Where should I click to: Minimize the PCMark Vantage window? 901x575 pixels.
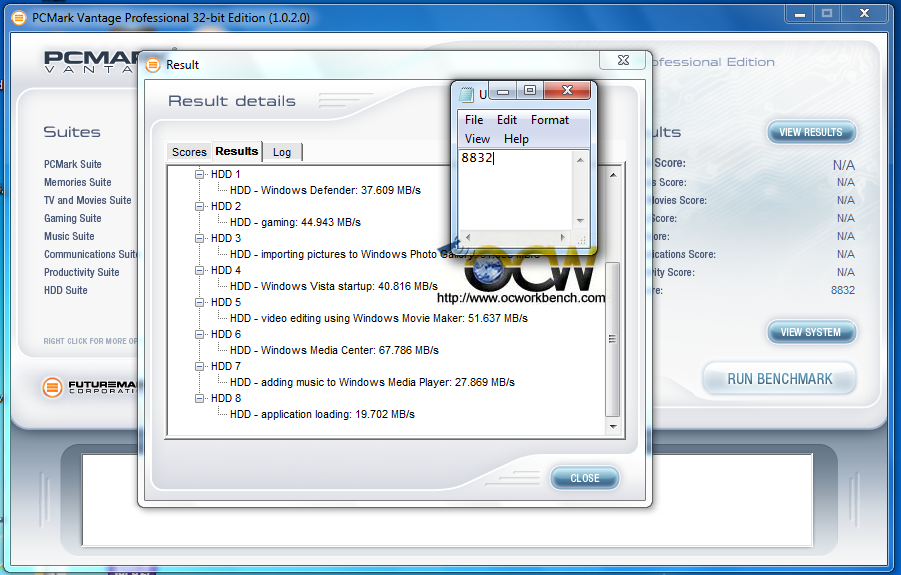point(799,14)
